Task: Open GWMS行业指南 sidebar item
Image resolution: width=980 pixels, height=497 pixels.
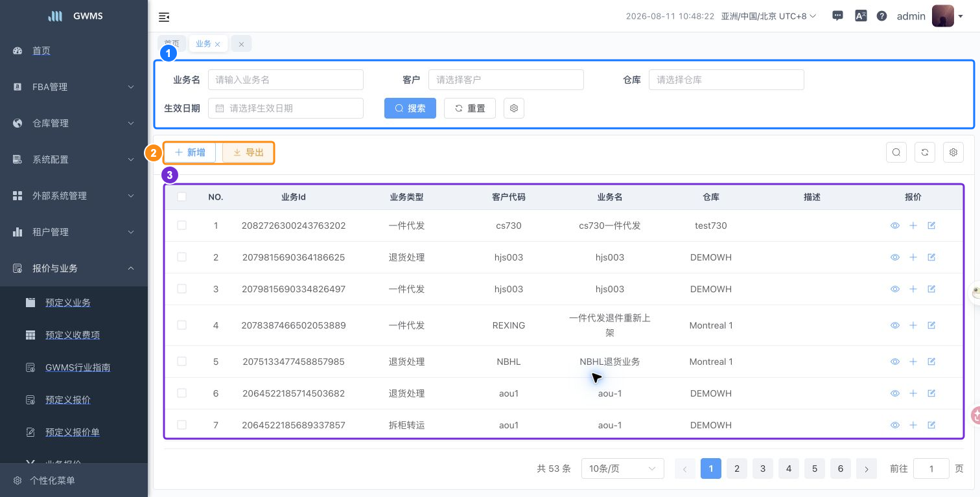Action: pyautogui.click(x=78, y=367)
